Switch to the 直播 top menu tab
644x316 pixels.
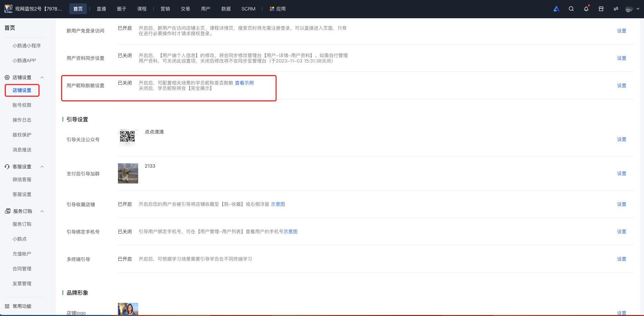click(101, 9)
